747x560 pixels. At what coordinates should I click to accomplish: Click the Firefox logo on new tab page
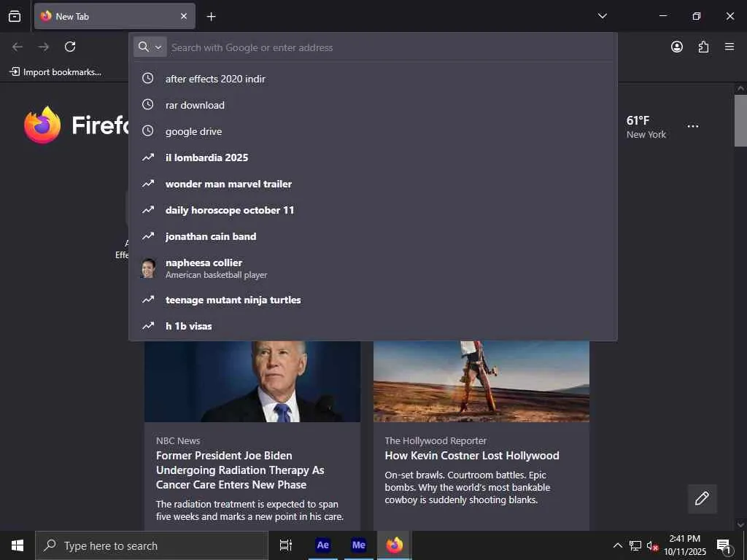coord(42,125)
